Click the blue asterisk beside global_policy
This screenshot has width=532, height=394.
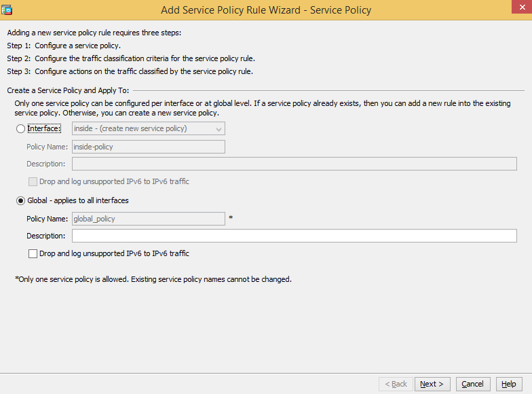pyautogui.click(x=231, y=218)
